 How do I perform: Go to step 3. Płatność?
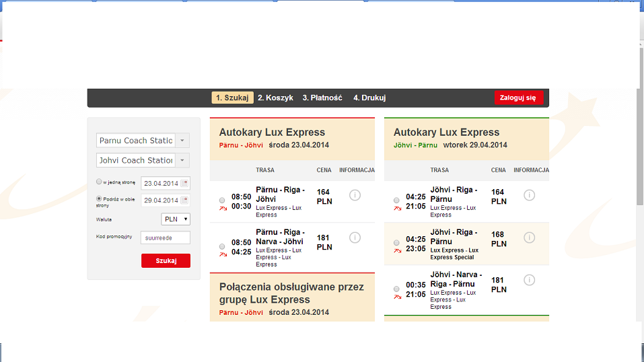pos(322,98)
